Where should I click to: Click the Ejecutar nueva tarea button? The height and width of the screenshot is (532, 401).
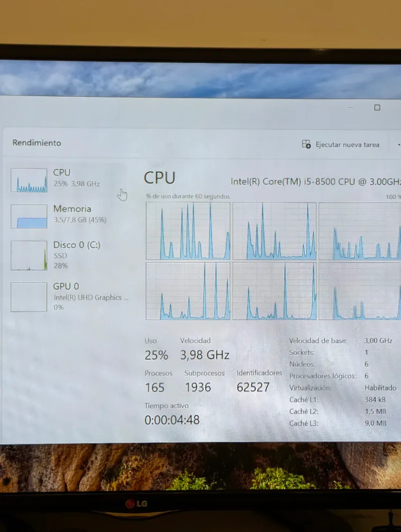click(x=340, y=145)
